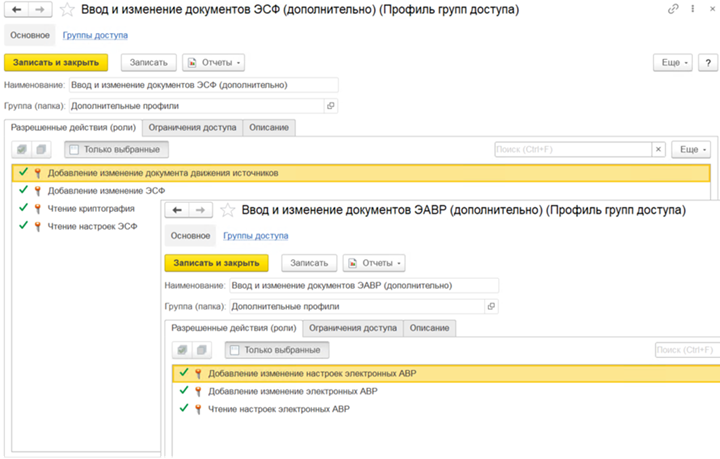Switch to Описание tab in ЭАВР window
The width and height of the screenshot is (720, 459).
coord(429,328)
